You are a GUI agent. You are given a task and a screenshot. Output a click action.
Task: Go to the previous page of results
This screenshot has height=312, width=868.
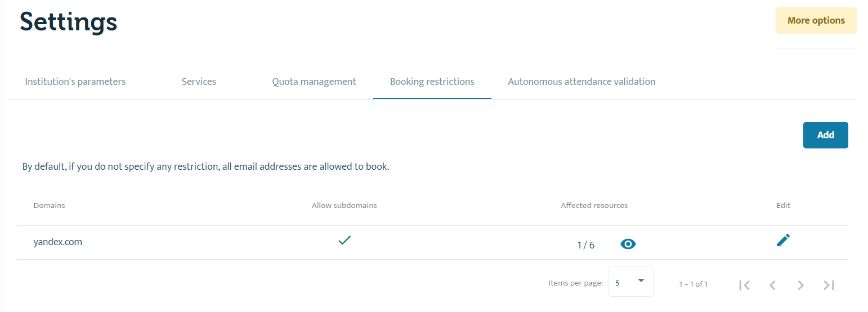click(772, 285)
